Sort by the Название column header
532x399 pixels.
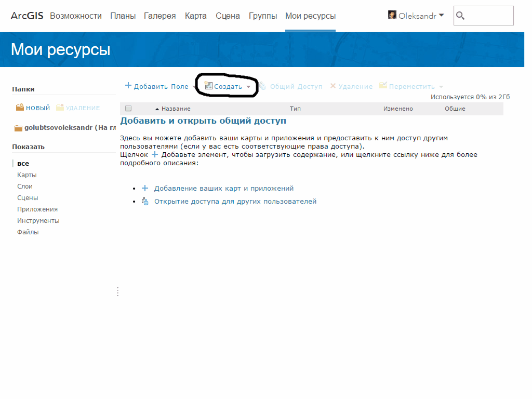[x=176, y=109]
